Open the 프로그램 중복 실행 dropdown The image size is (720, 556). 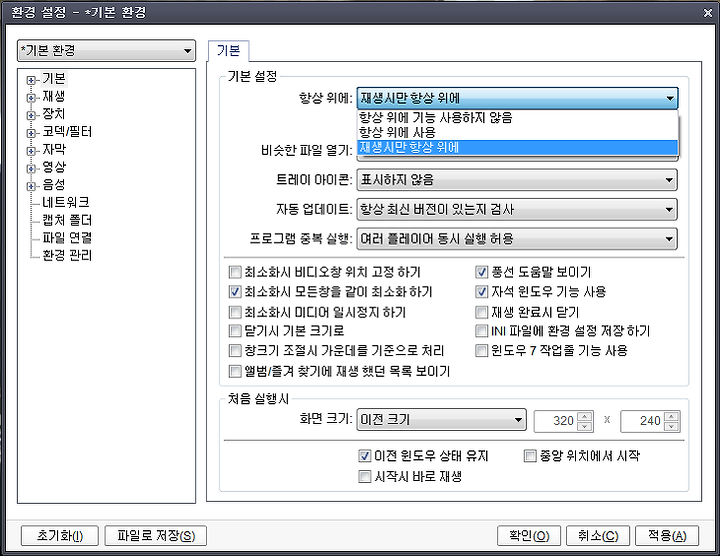[x=517, y=239]
